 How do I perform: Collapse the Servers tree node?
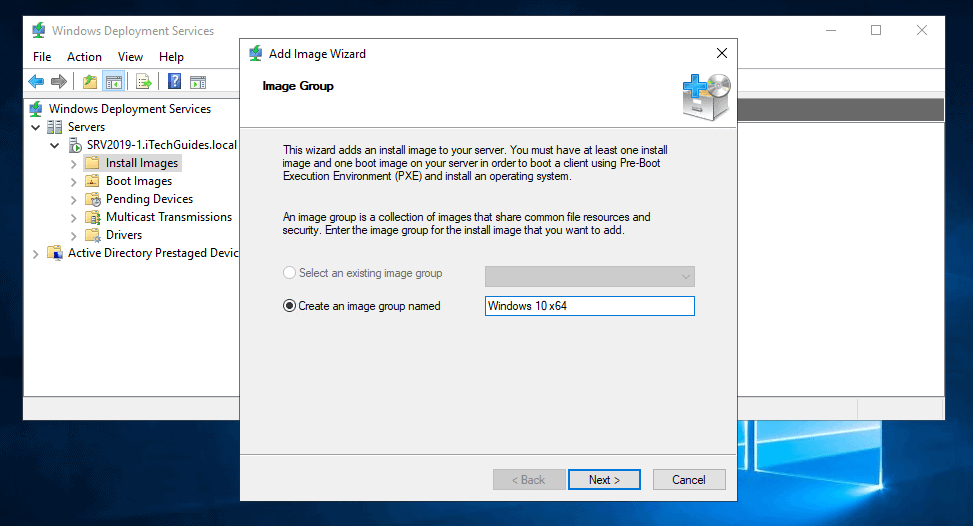pyautogui.click(x=36, y=127)
